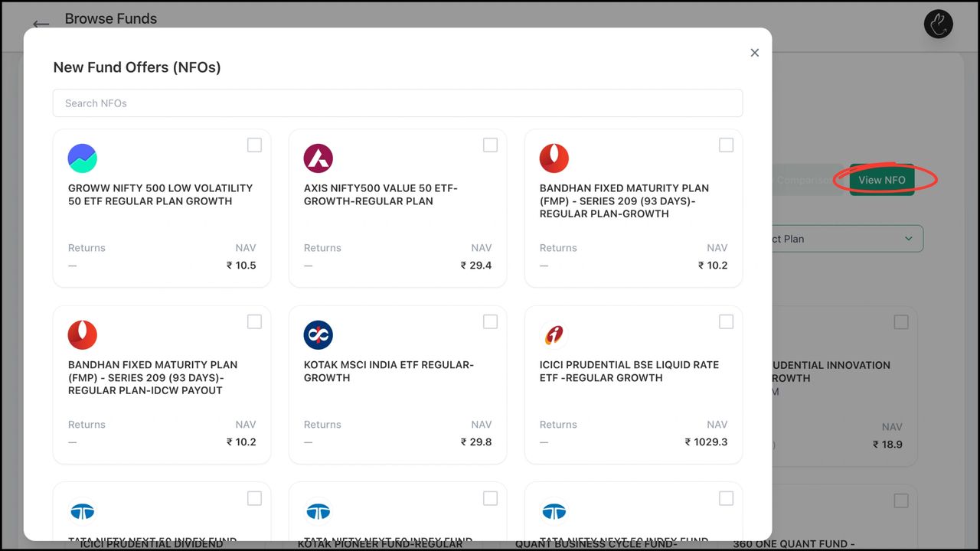Click the Kotak MSCI India ETF logo
This screenshot has height=551, width=980.
[x=318, y=335]
